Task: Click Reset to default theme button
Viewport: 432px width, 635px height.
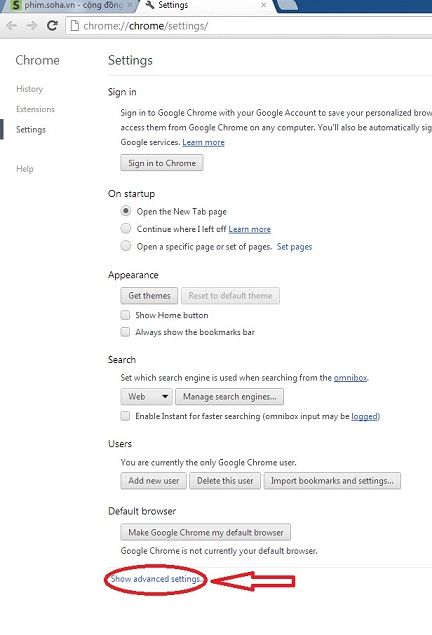Action: point(230,296)
